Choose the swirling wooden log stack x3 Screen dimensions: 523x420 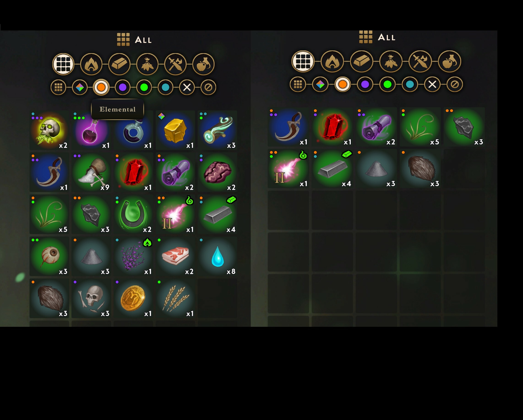coord(217,130)
